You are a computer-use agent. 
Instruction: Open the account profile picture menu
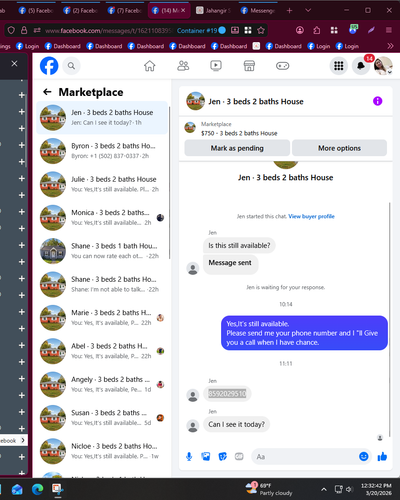pyautogui.click(x=383, y=66)
